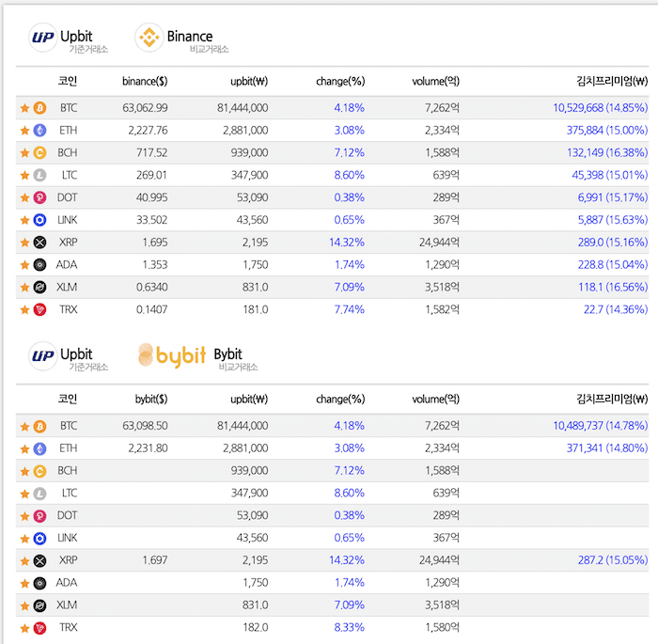Click TRX upbit price 182.0

255,627
